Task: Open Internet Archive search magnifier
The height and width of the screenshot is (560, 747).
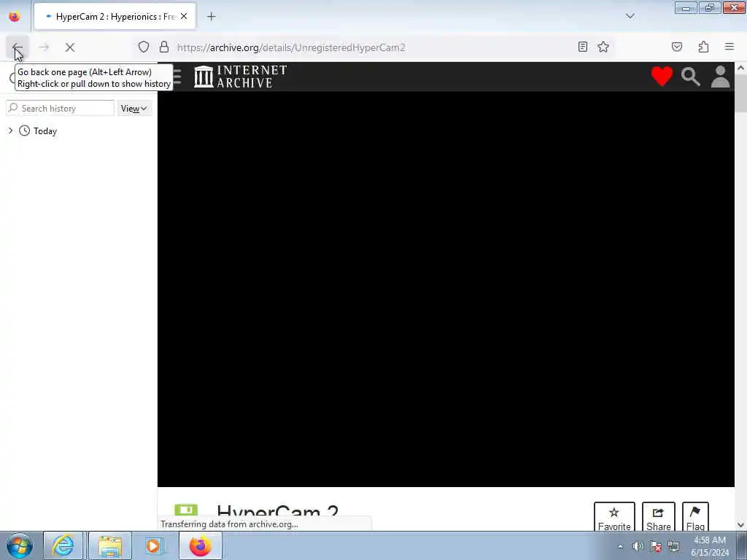Action: point(690,76)
